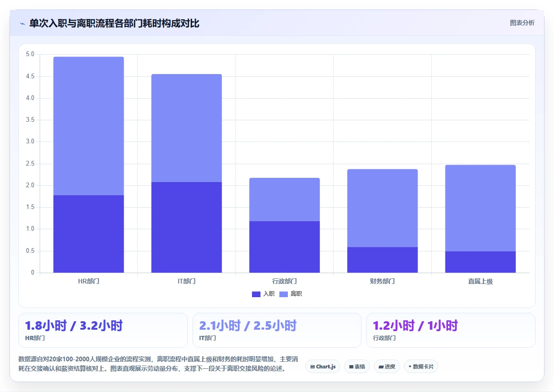554x392 pixels.
Task: Click the 财务部门 离职 bar segment
Action: (x=382, y=208)
